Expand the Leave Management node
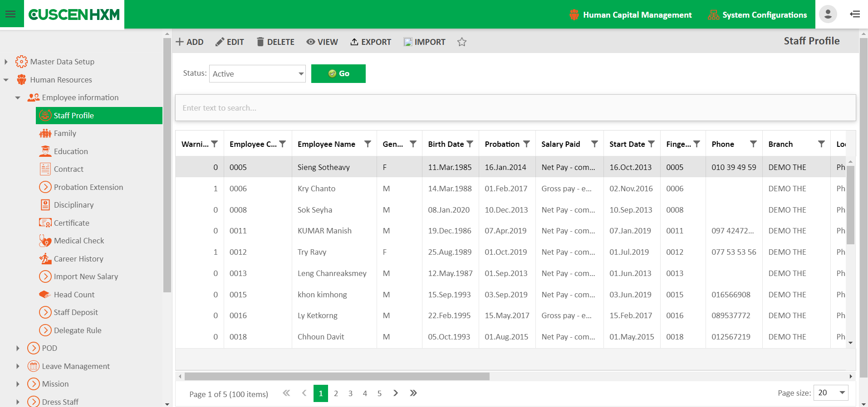Screen dimensions: 868x407 click(x=18, y=366)
